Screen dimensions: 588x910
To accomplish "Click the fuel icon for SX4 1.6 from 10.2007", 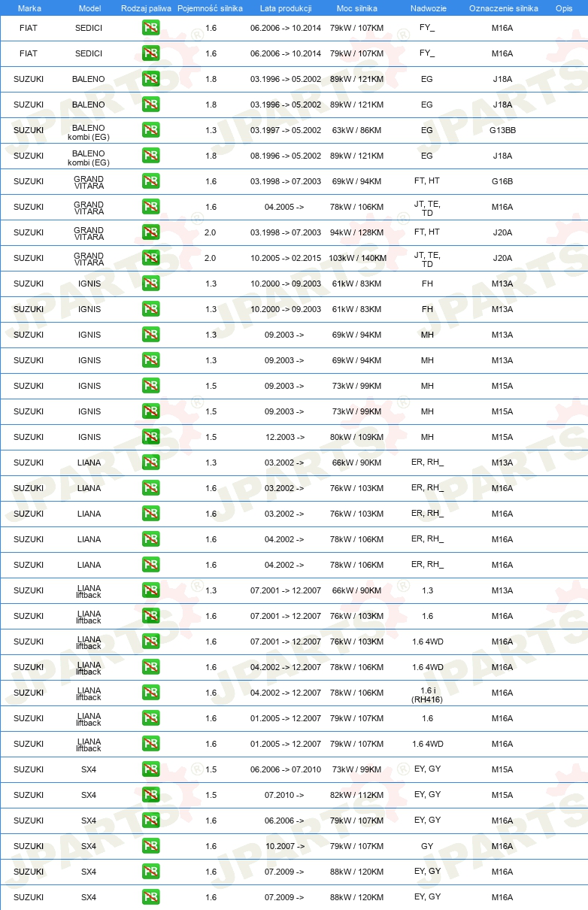I will pos(150,846).
